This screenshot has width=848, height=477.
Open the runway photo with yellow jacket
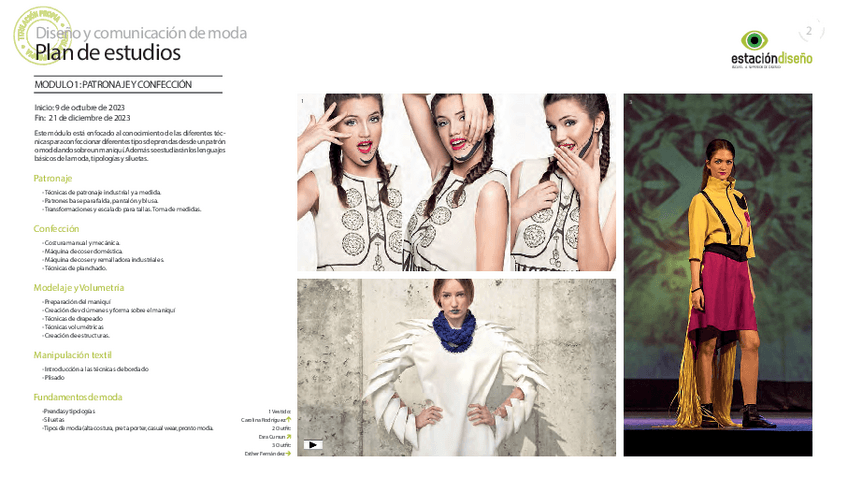[718, 275]
